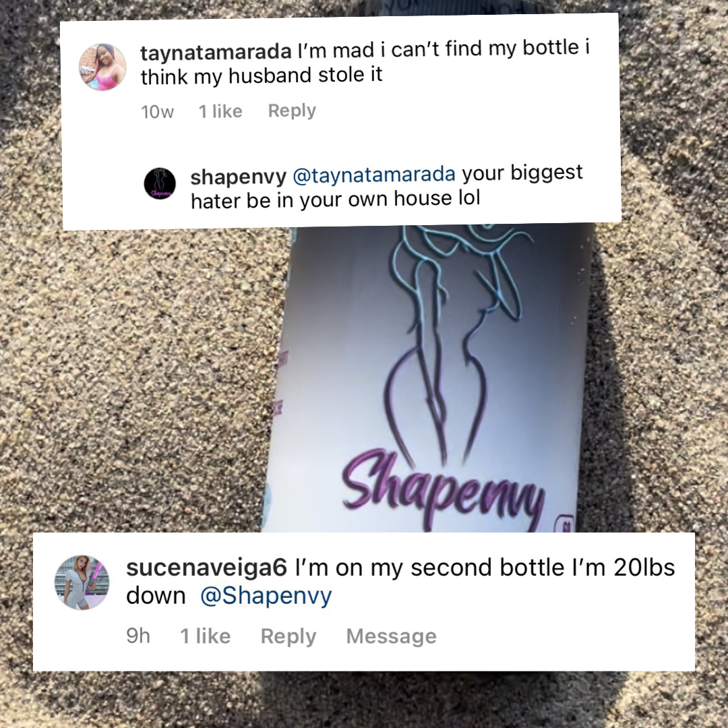
Task: Open the @taynatamarada mention link
Action: coord(373,175)
